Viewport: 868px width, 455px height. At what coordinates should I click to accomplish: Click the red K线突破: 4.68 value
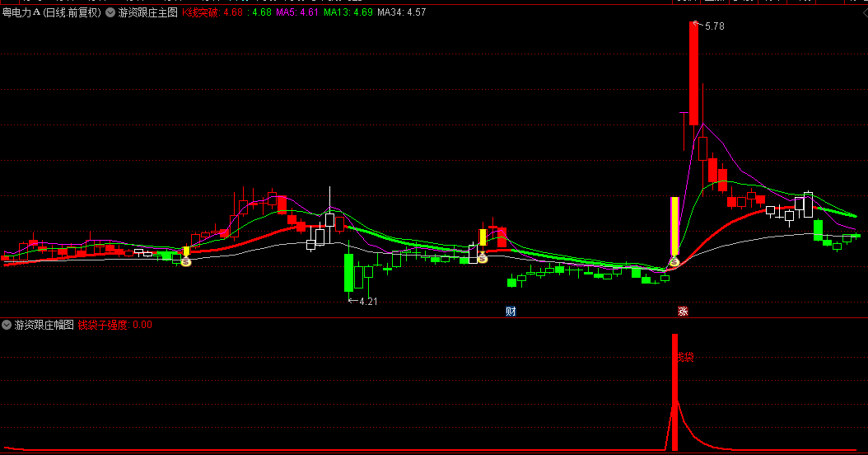212,12
